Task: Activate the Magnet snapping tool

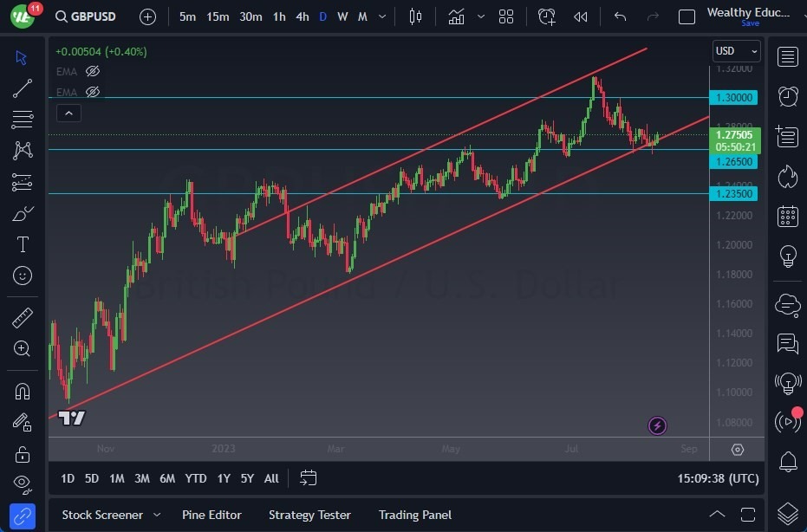Action: click(22, 391)
